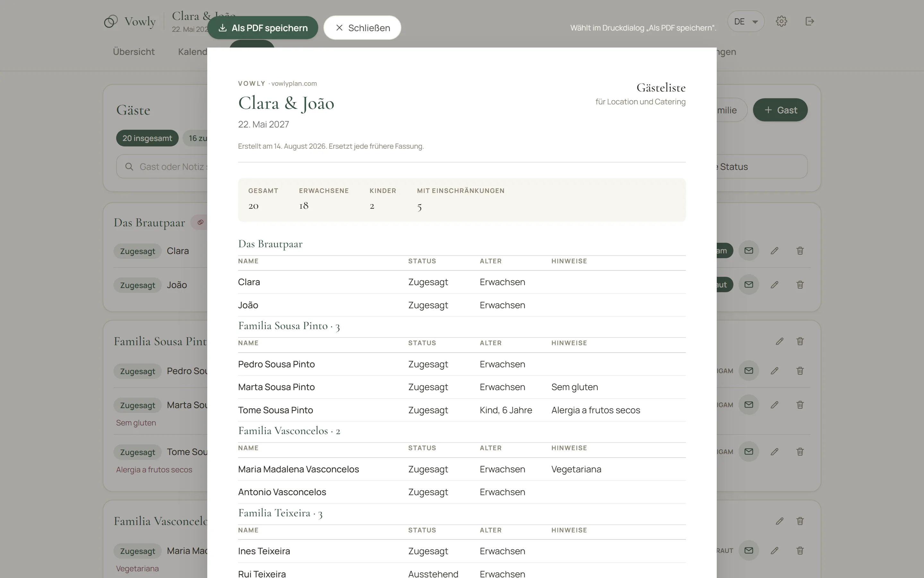The width and height of the screenshot is (924, 578).
Task: Click the '22. Mai 2027' date in the preview
Action: tap(263, 125)
